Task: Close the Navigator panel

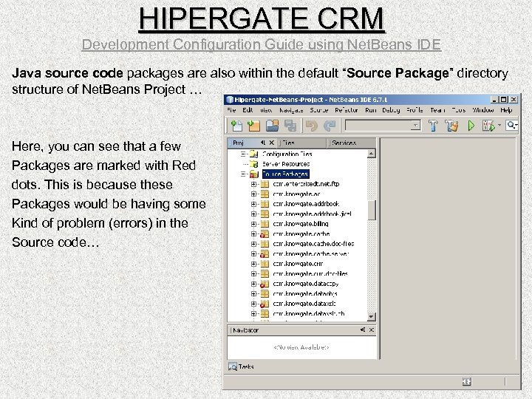Action: point(372,330)
